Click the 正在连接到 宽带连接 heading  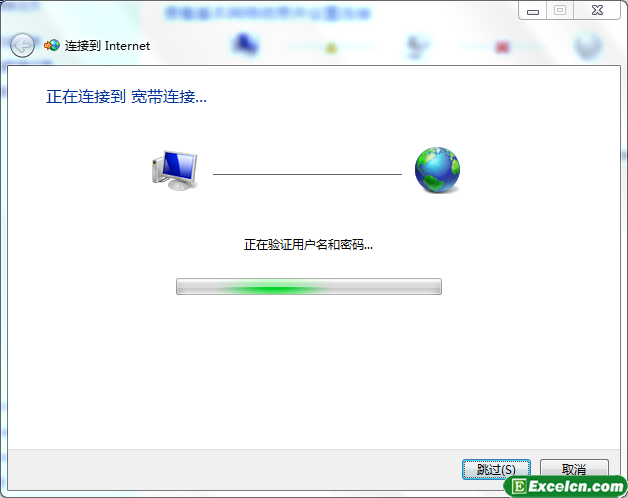127,97
